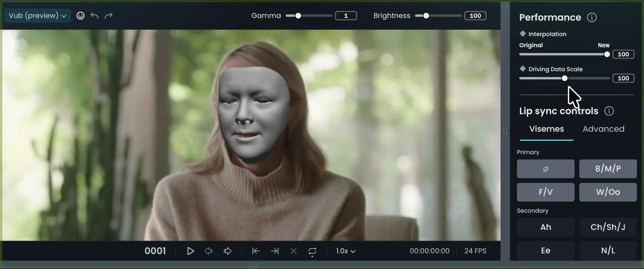
Task: Toggle the Driving Data Scale keyframe diamond
Action: pyautogui.click(x=523, y=69)
